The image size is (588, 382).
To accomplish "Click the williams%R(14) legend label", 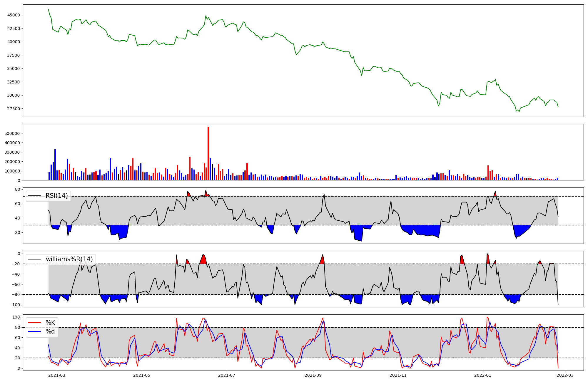I will (69, 259).
